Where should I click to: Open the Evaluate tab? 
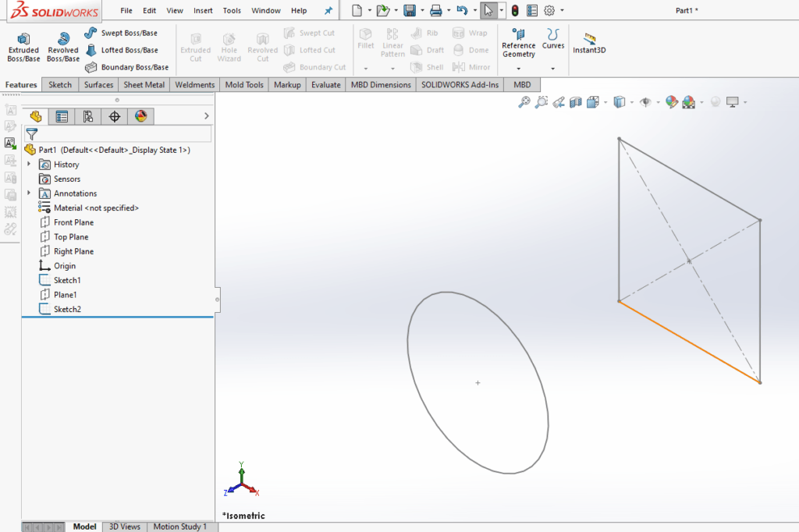325,84
